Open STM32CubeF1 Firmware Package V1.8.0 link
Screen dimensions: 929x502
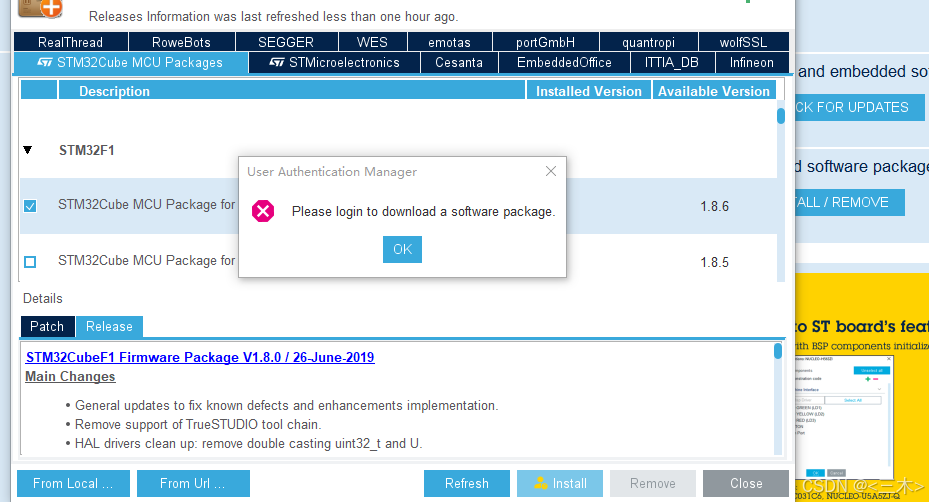(200, 357)
